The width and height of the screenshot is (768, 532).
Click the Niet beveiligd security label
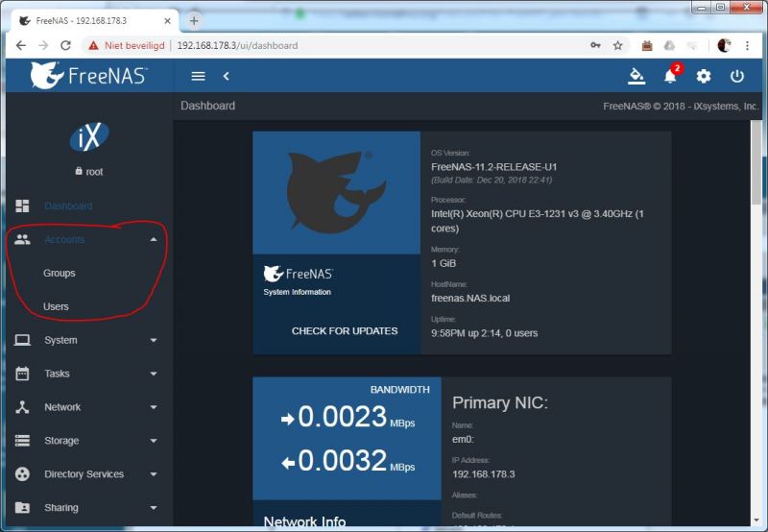coord(134,45)
